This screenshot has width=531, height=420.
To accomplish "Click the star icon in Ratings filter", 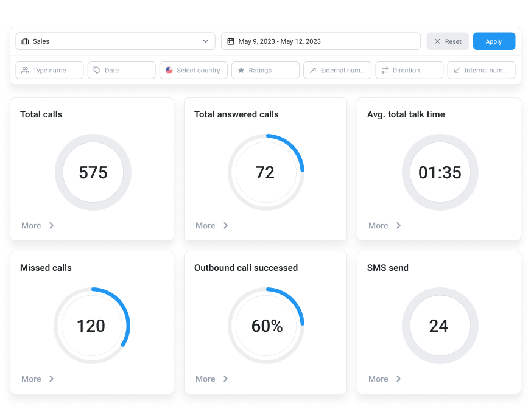I will click(241, 71).
